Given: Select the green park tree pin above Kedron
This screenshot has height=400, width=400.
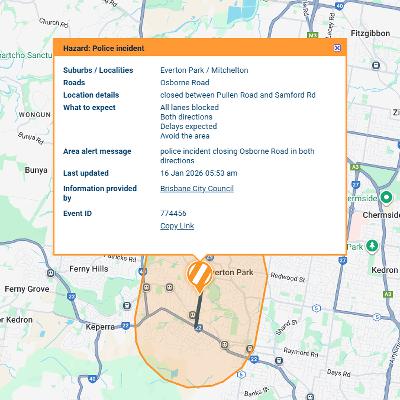Looking at the screenshot, I should tap(372, 246).
